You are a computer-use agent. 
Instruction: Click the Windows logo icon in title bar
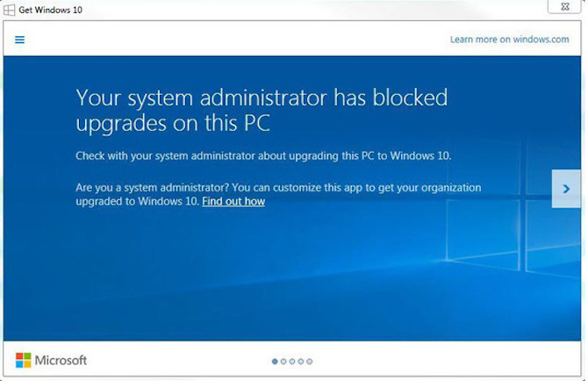tap(9, 11)
